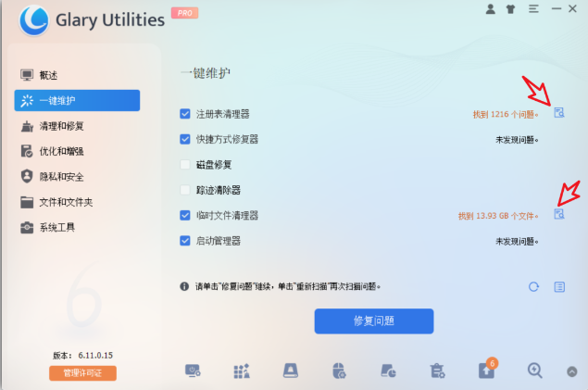The image size is (588, 390).
Task: Open software update icon with badge 6
Action: (487, 369)
